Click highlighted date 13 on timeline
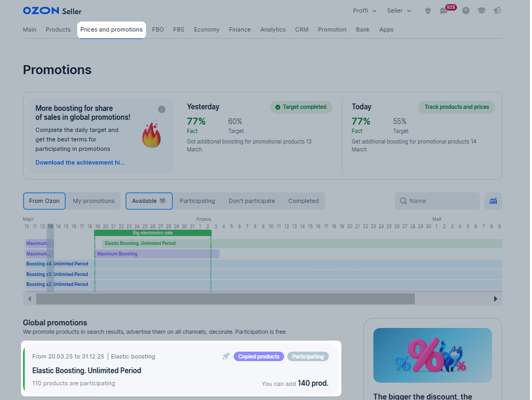 tap(50, 227)
